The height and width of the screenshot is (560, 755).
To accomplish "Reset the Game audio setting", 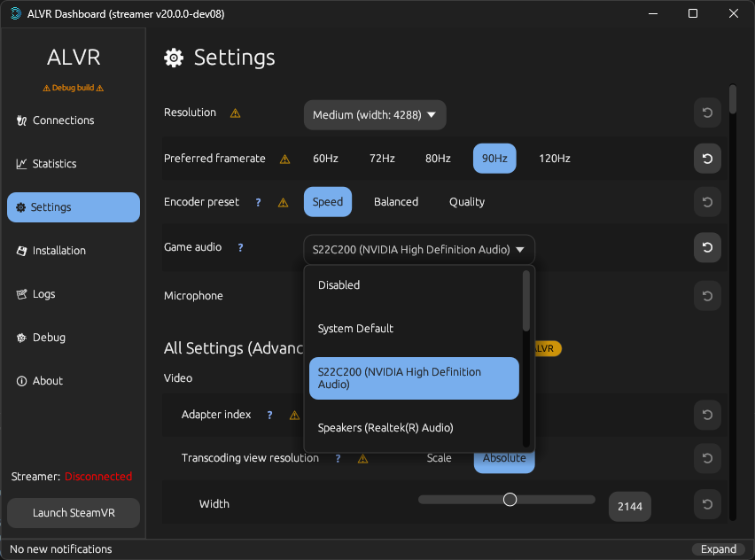I will pos(706,247).
